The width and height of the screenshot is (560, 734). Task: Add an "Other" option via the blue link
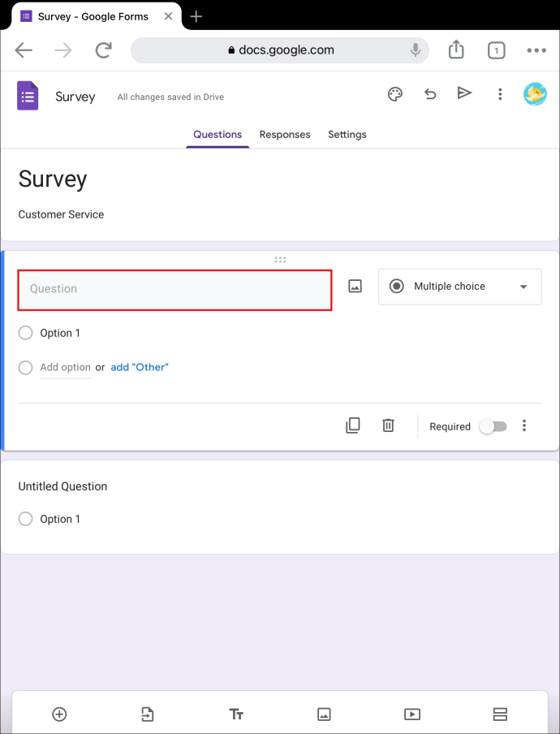point(139,367)
